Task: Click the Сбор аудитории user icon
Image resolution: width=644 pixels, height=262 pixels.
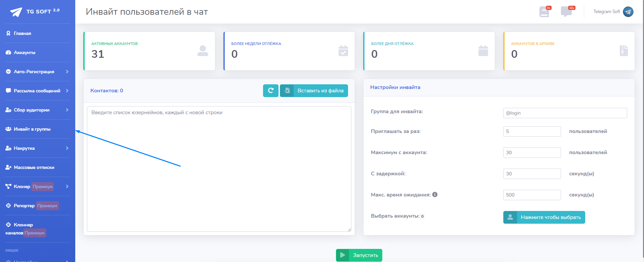Action: coord(8,110)
